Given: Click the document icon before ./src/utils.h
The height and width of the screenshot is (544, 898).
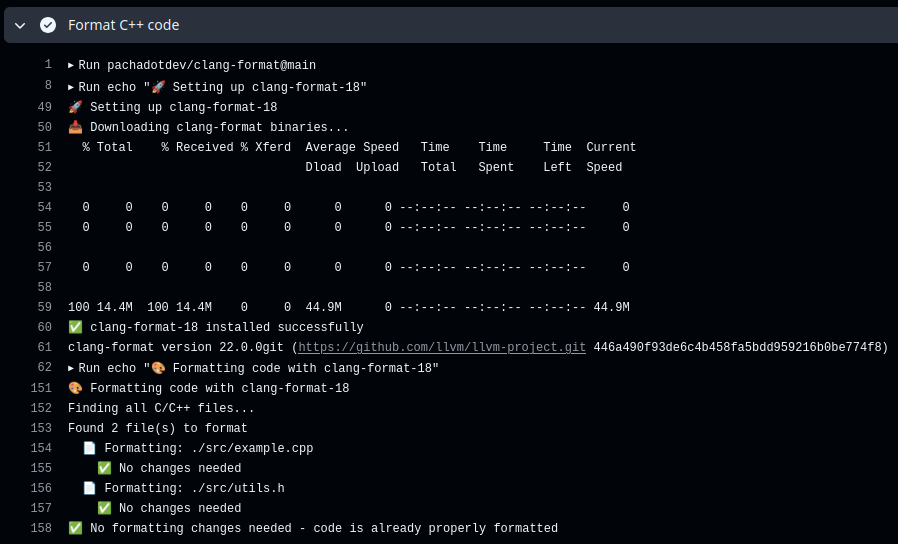Looking at the screenshot, I should [90, 488].
